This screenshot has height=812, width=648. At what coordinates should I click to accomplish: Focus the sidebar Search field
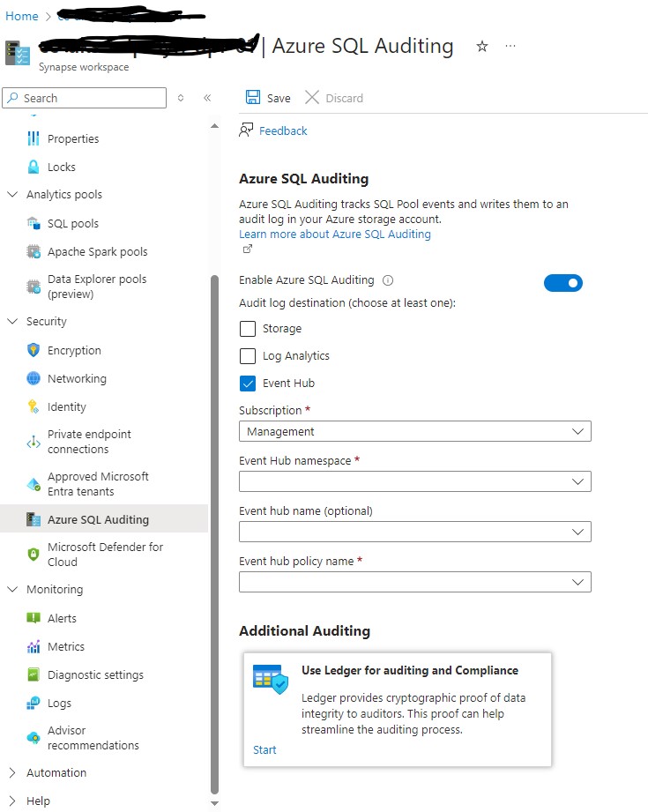[85, 98]
